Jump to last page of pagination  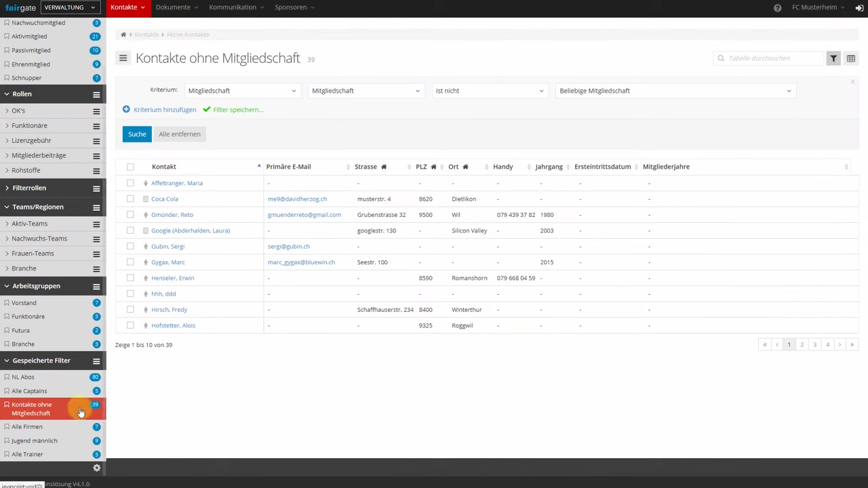[x=852, y=345]
